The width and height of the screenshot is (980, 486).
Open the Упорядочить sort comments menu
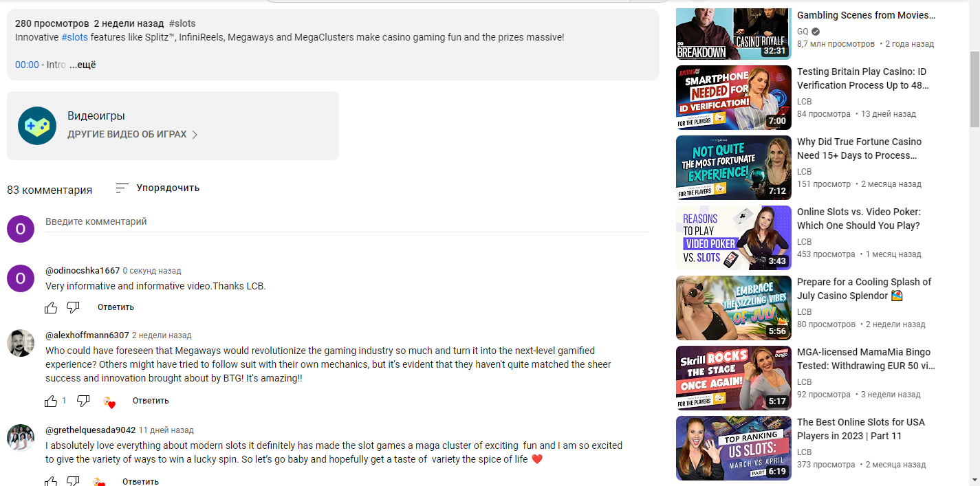point(157,188)
